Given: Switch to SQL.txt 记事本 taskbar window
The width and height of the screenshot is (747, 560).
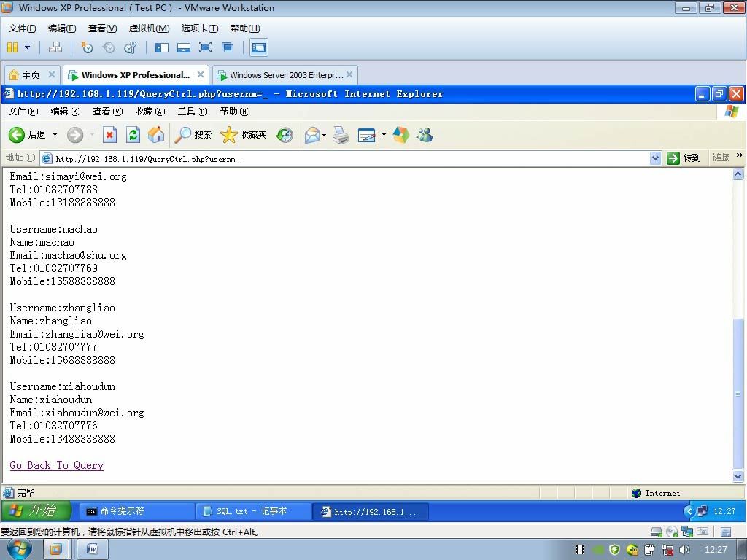Looking at the screenshot, I should (x=253, y=511).
